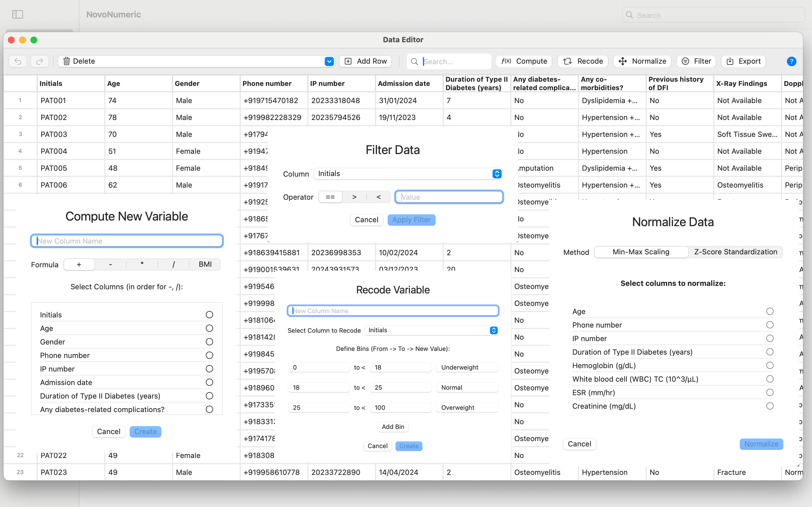Apply the filter with Apply Filter button

(411, 220)
